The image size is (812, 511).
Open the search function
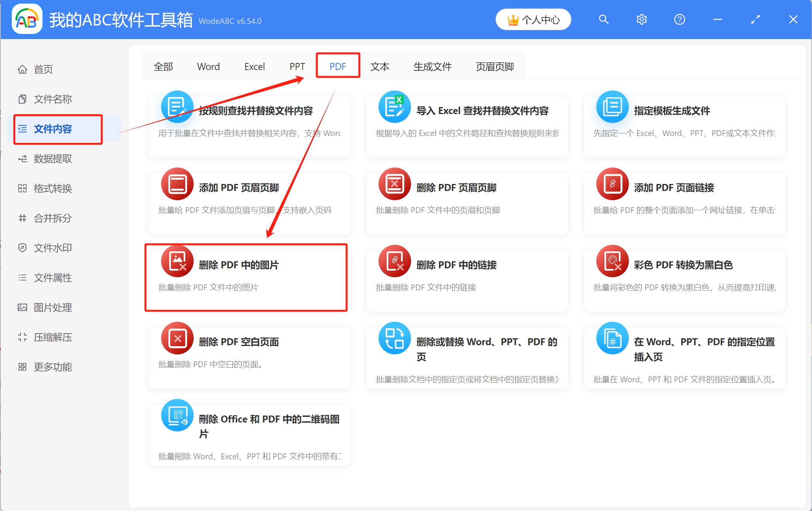click(603, 19)
